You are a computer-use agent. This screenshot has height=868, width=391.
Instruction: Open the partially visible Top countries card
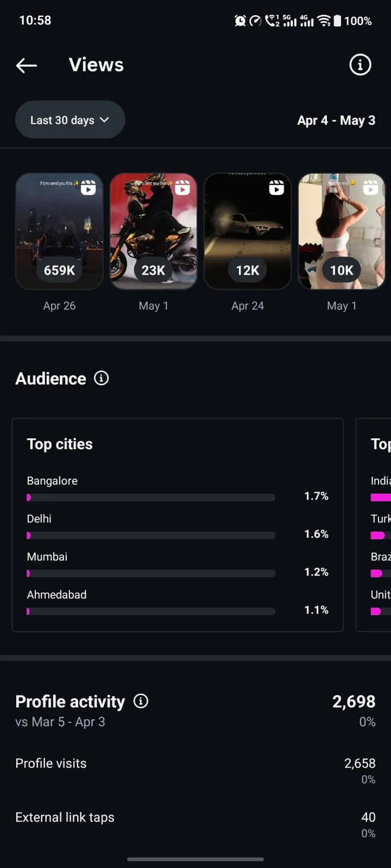[374, 525]
